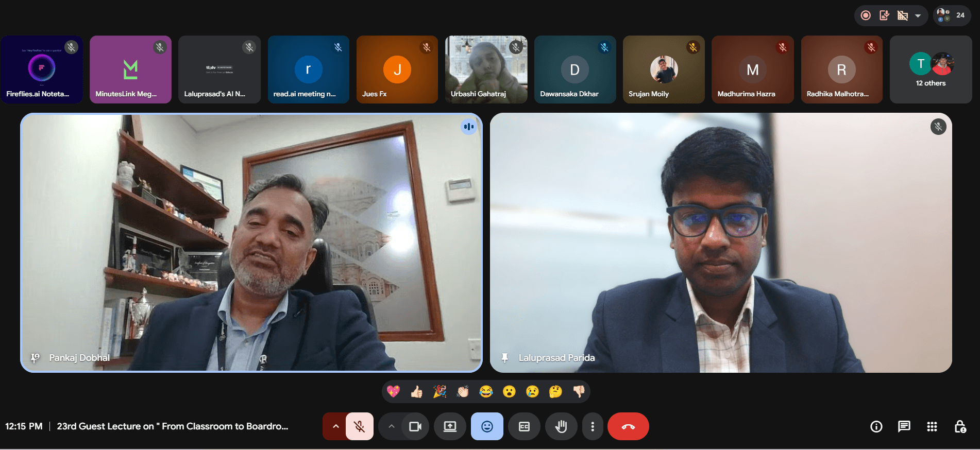This screenshot has width=980, height=450.
Task: Open host controls lock icon
Action: (960, 426)
